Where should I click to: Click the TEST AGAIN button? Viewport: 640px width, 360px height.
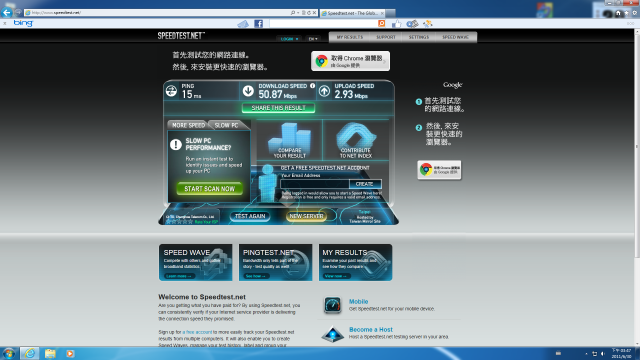[x=250, y=216]
